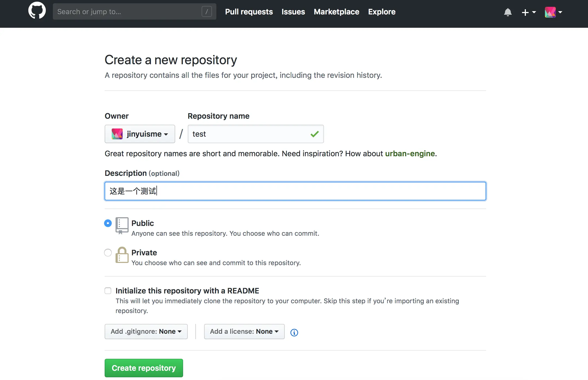Click the urban-engine name suggestion
The image size is (588, 380).
(x=410, y=154)
